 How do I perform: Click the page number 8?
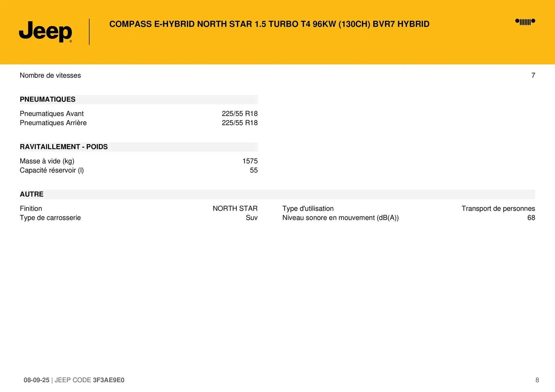[537, 380]
